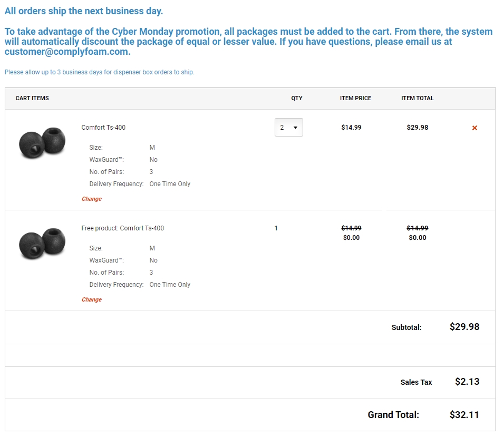
Task: Click Change under the free product item
Action: [x=91, y=299]
